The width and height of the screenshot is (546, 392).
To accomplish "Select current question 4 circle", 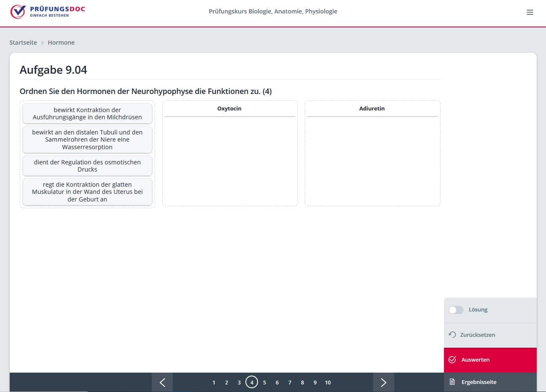I will pyautogui.click(x=252, y=382).
